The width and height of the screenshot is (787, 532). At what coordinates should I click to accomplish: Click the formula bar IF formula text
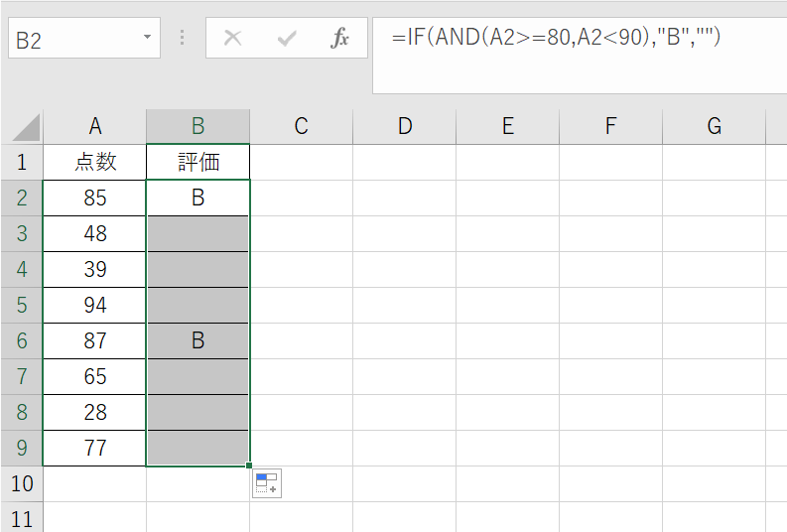555,39
